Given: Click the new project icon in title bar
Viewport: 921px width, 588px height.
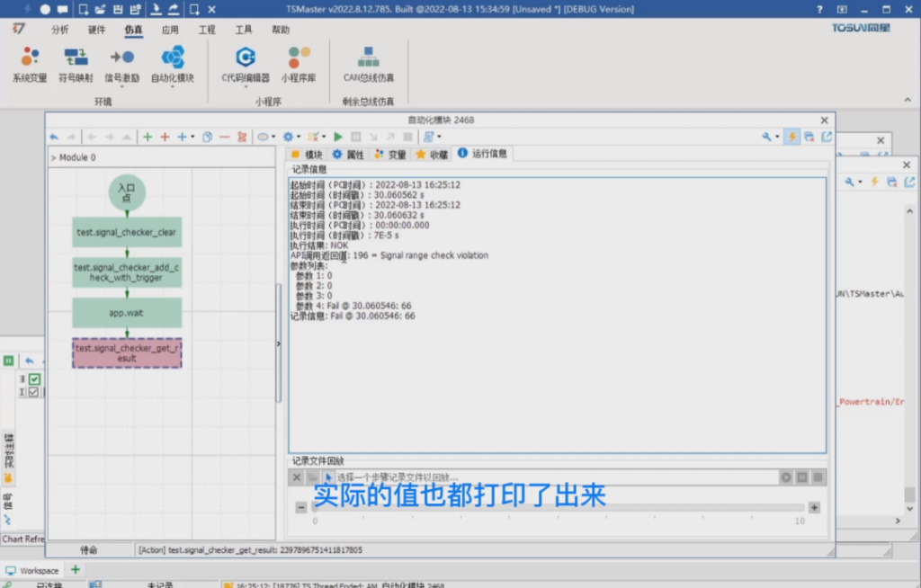Looking at the screenshot, I should (84, 9).
